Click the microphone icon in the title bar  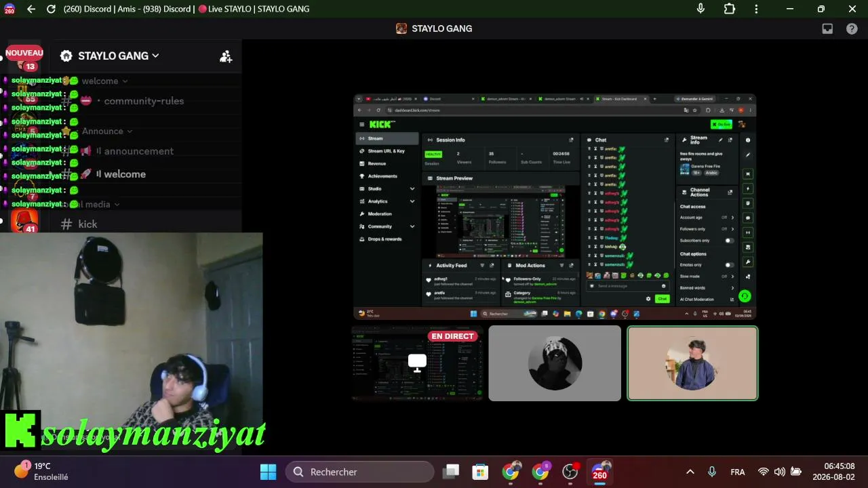[x=701, y=9]
